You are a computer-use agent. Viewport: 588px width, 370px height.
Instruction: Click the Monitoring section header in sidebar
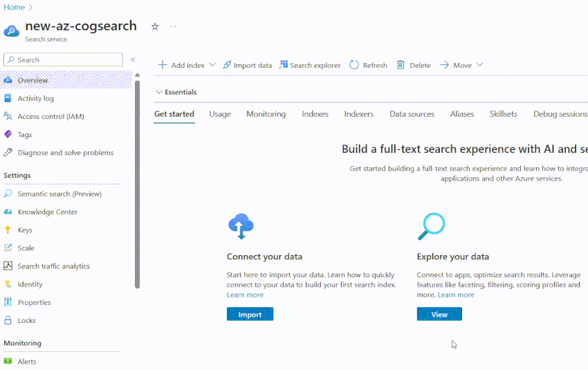[x=23, y=343]
